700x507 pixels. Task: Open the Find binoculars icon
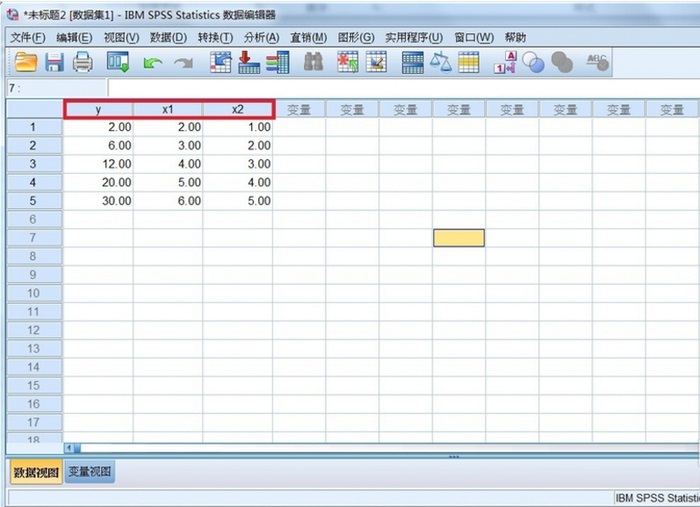313,62
